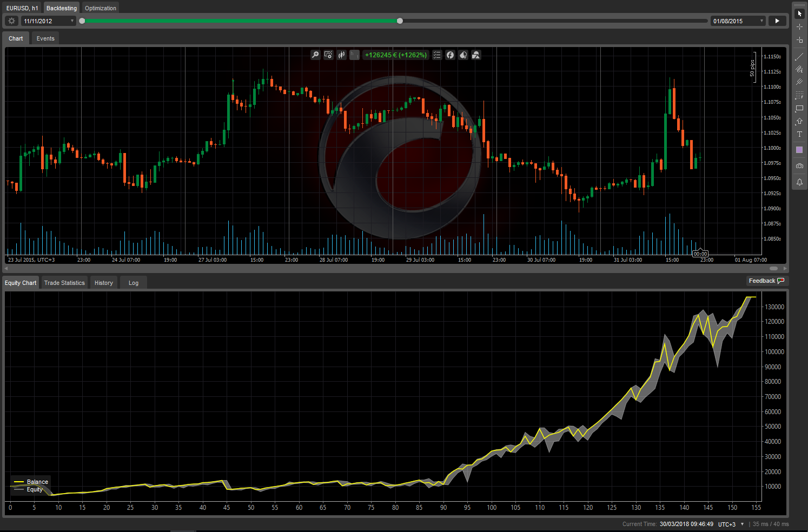Open start date dropdown 11/11/2012

[49, 21]
